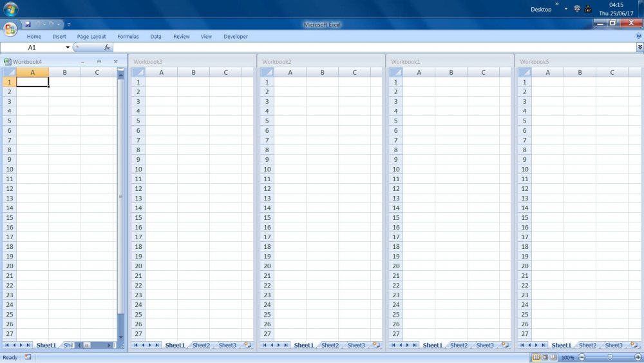Select Sheet1 tab in Workbook4
Viewport: 644px width, 363px height.
46,346
